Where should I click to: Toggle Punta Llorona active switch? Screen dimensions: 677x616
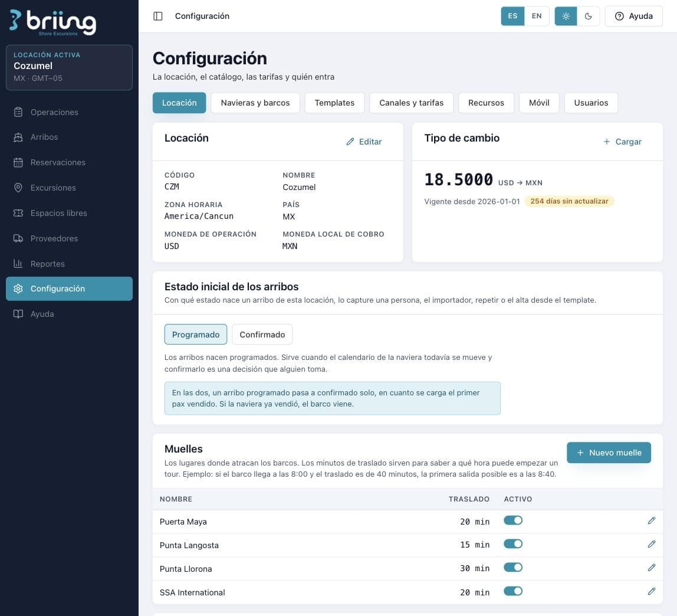[513, 568]
